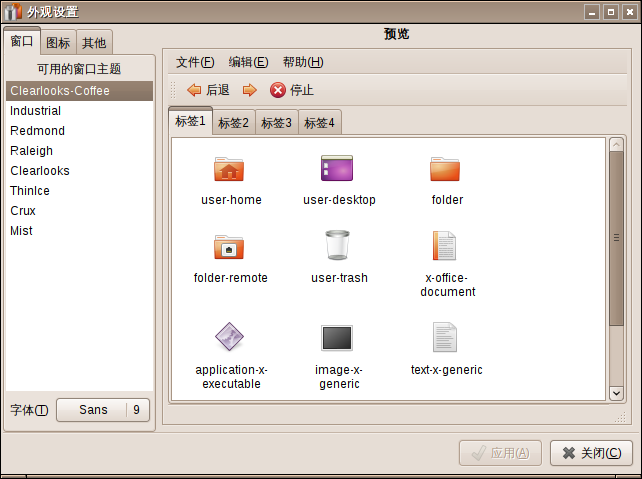Open the 帮助(H) menu
The width and height of the screenshot is (642, 479).
pos(303,62)
